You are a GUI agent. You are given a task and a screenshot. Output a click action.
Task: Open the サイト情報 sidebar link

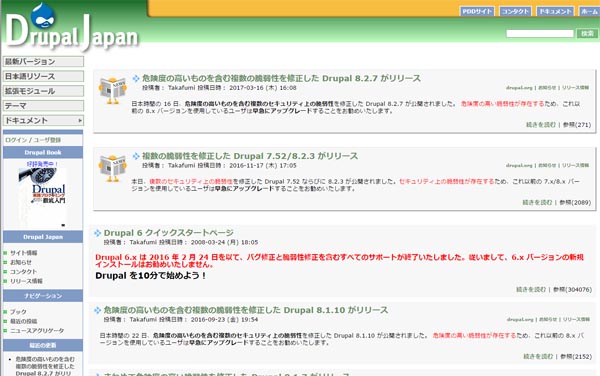(x=24, y=253)
